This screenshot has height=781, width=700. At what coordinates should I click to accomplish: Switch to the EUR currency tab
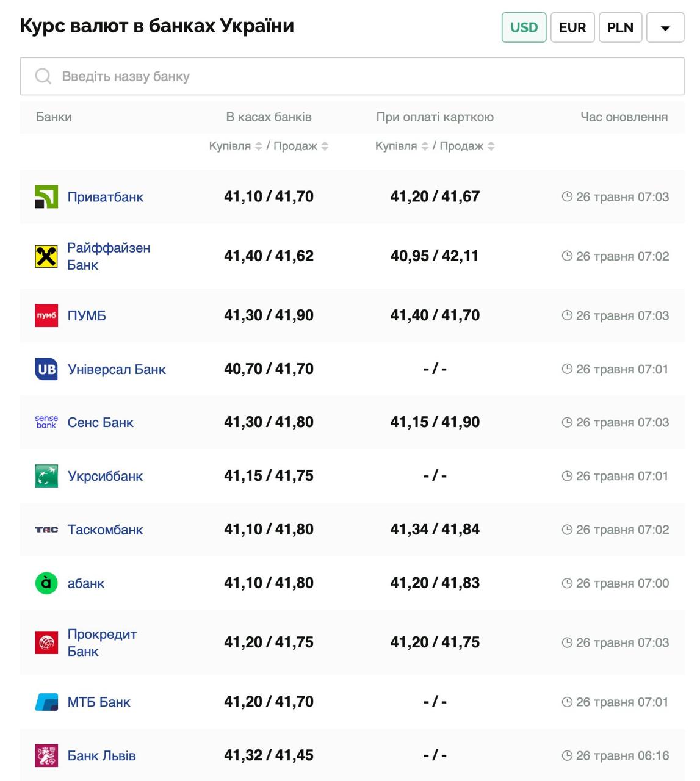pos(572,27)
